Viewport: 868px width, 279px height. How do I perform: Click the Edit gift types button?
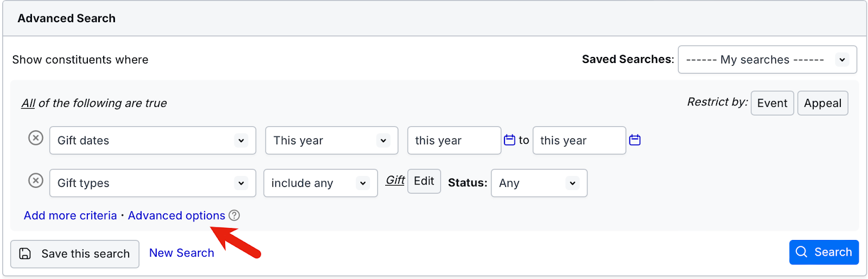[x=424, y=181]
